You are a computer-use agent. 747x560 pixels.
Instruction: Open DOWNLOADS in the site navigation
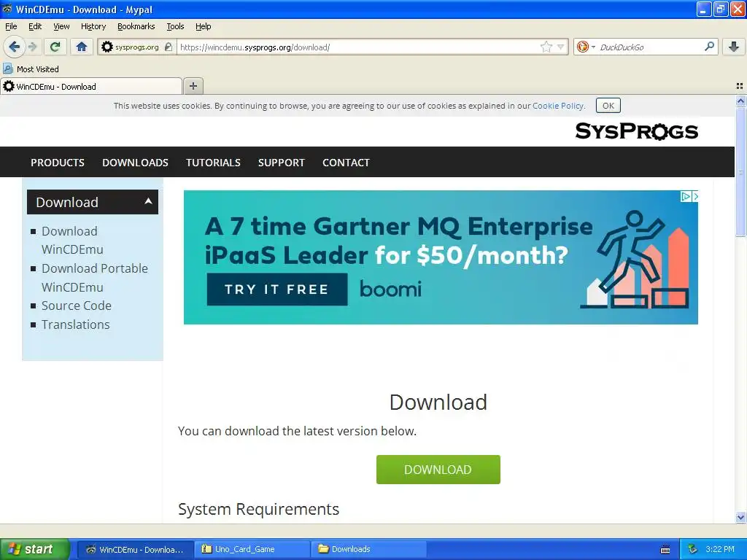tap(135, 163)
